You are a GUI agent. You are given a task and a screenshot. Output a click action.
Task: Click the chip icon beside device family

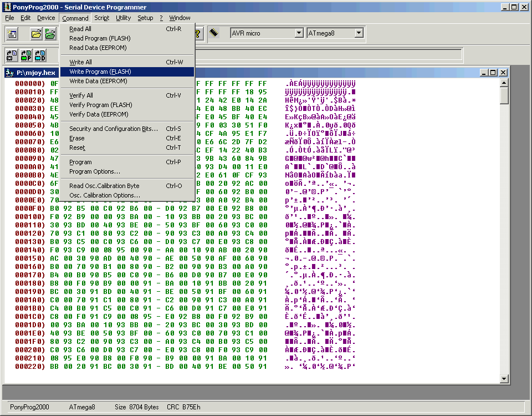point(214,33)
